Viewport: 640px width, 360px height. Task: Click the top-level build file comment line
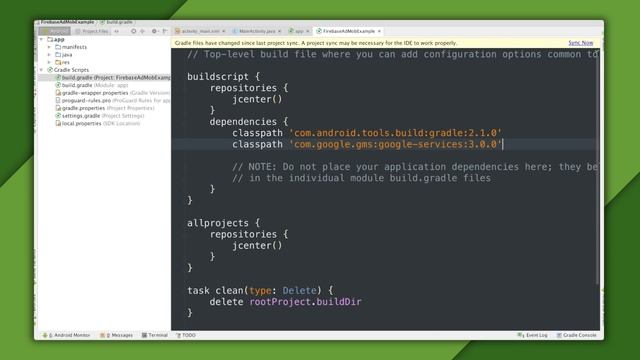coord(392,54)
